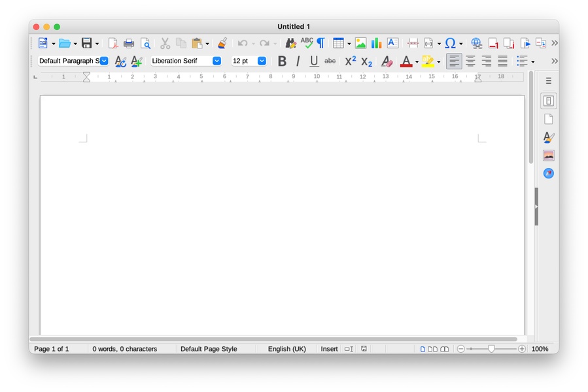Viewport: 588px width, 392px height.
Task: Click the Clone Formatting paintbrush icon
Action: [222, 44]
